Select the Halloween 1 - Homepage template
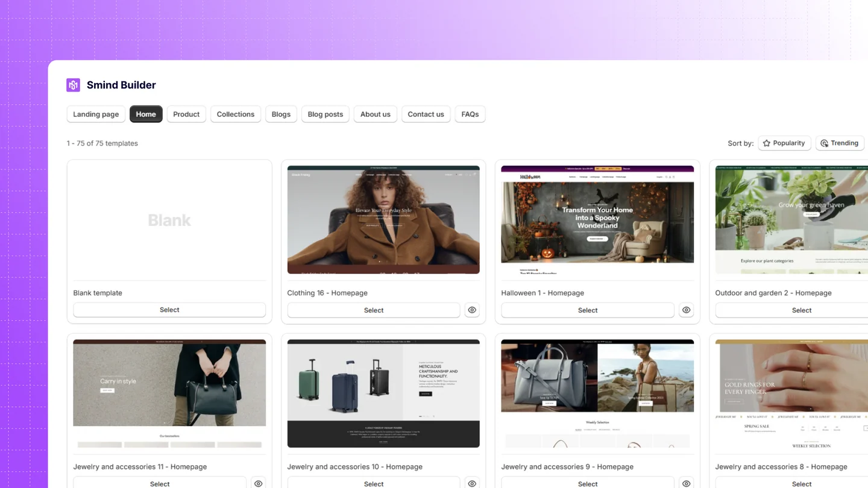The height and width of the screenshot is (488, 868). tap(588, 310)
